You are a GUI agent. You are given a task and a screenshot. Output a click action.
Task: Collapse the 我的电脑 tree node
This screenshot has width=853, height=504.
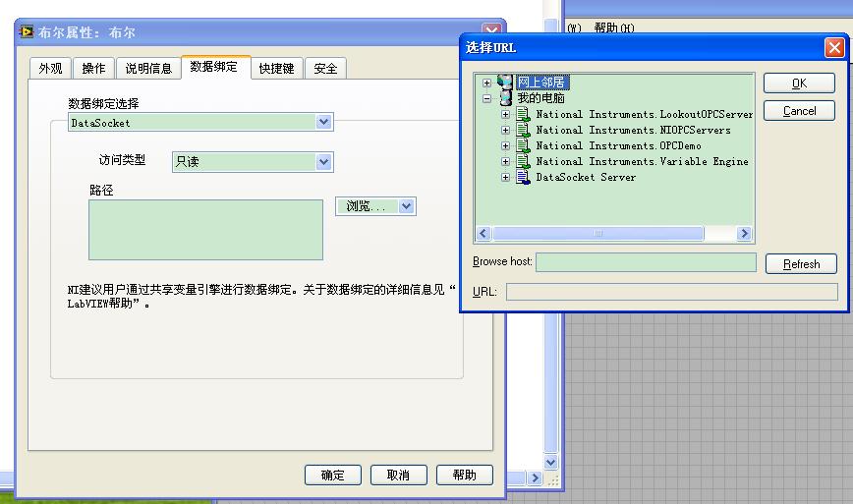click(x=486, y=98)
